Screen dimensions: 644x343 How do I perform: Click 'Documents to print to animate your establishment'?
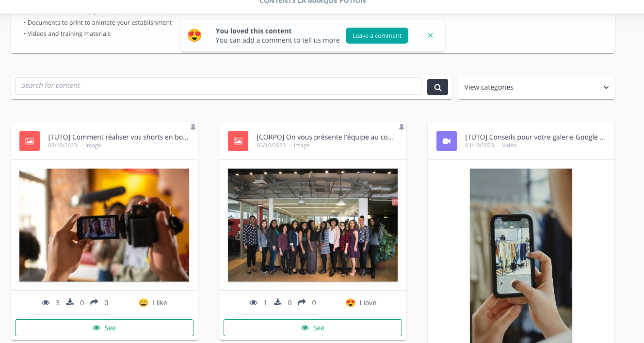[99, 23]
